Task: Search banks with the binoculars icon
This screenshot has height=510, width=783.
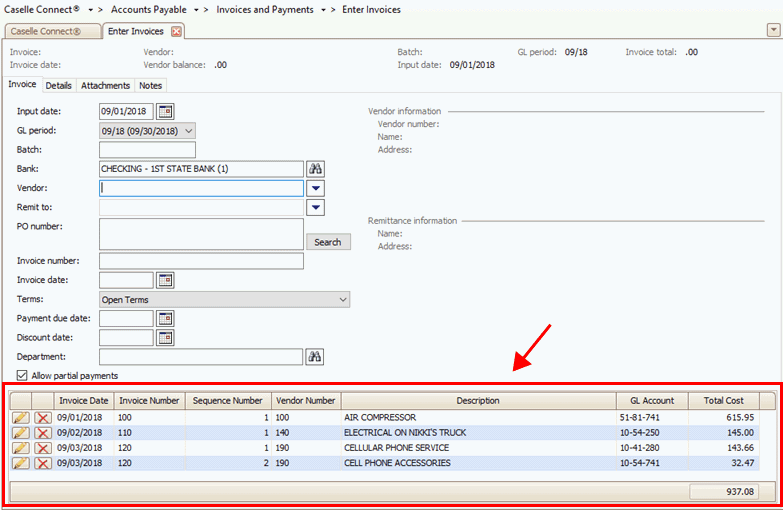Action: pos(315,169)
